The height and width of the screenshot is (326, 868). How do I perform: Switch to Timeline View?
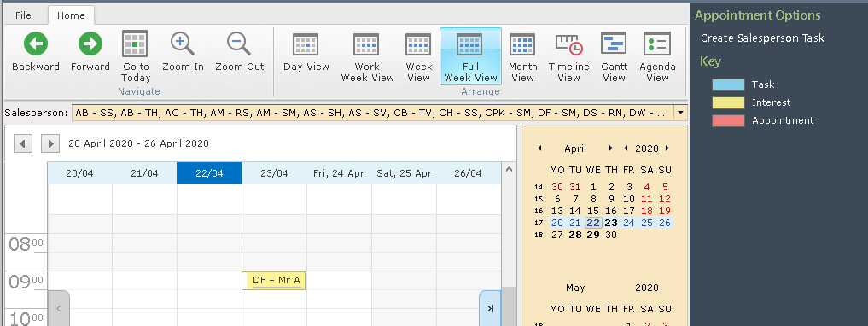tap(569, 56)
